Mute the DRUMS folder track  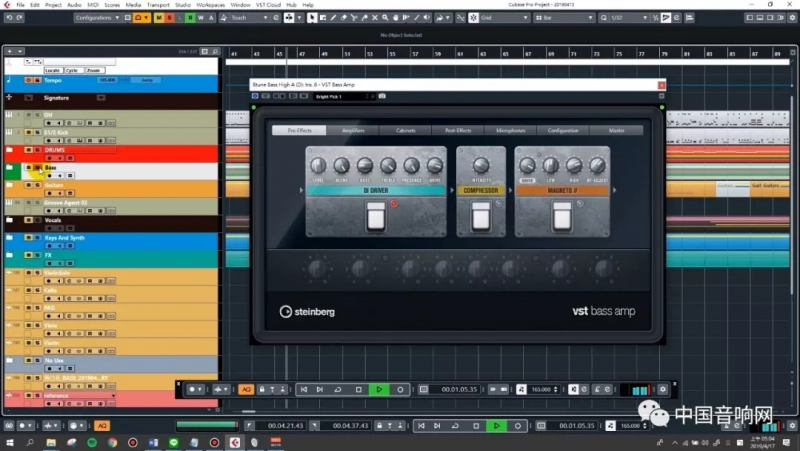click(x=29, y=150)
